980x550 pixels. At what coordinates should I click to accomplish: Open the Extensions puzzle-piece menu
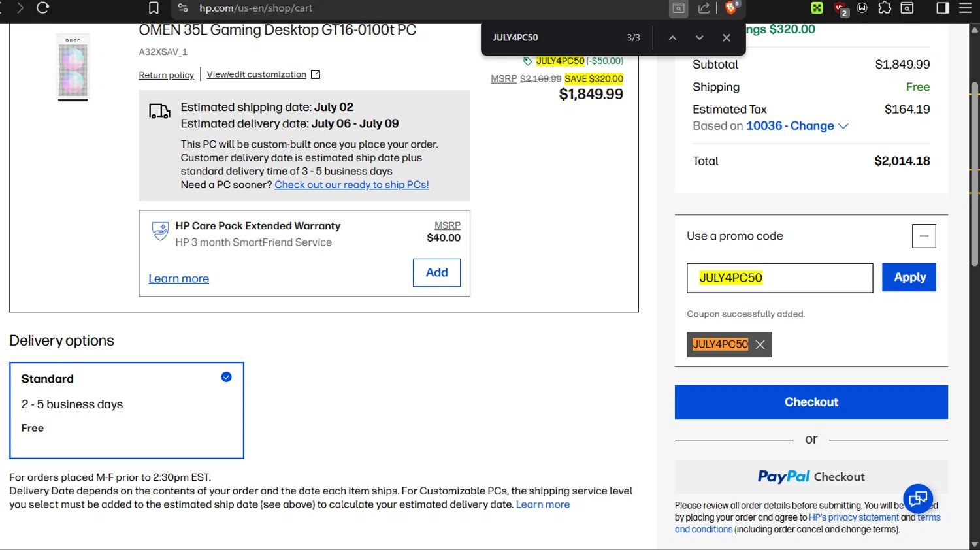coord(885,8)
